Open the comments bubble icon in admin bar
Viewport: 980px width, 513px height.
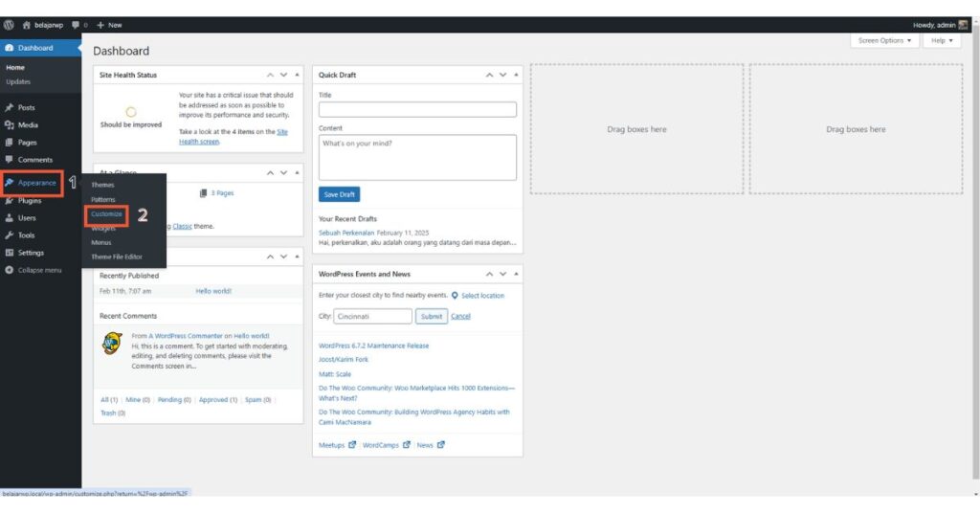click(x=76, y=25)
